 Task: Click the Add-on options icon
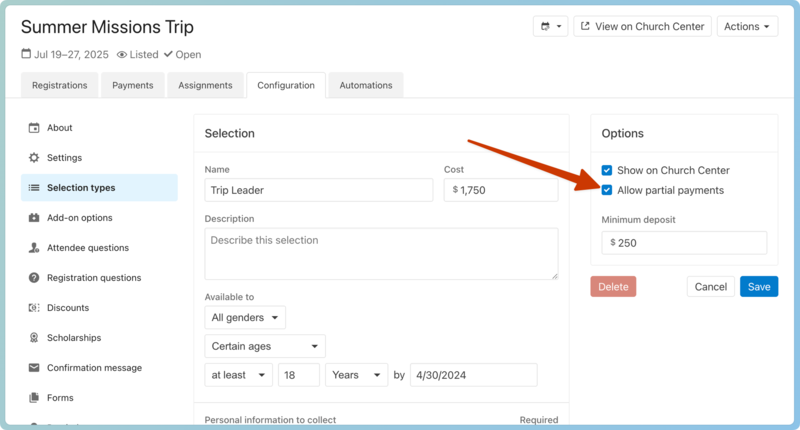click(34, 218)
